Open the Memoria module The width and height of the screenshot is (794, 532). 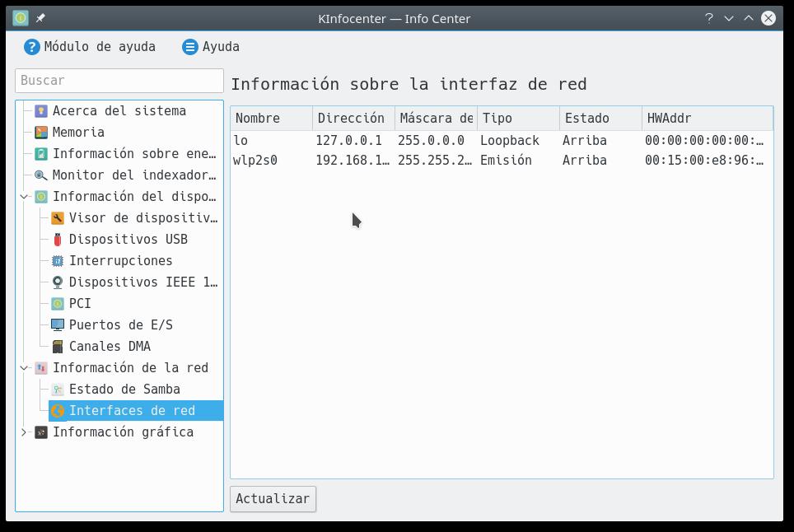pyautogui.click(x=78, y=132)
